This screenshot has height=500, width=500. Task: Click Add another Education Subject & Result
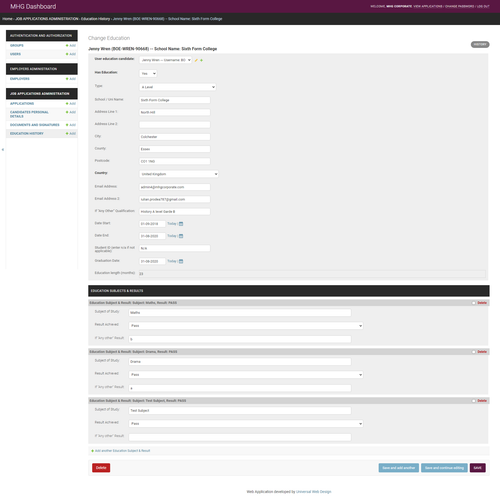coord(122,451)
